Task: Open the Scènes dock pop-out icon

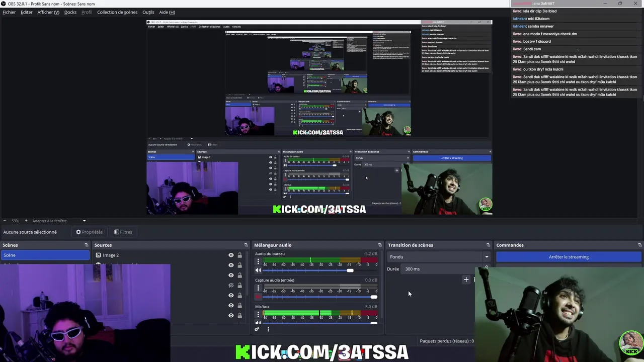Action: [x=87, y=245]
